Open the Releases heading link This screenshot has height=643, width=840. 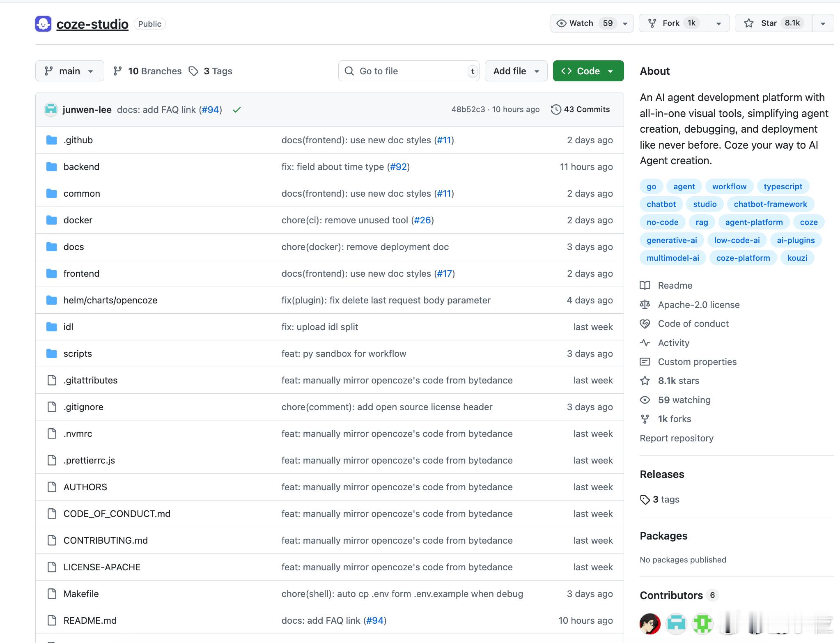coord(662,474)
